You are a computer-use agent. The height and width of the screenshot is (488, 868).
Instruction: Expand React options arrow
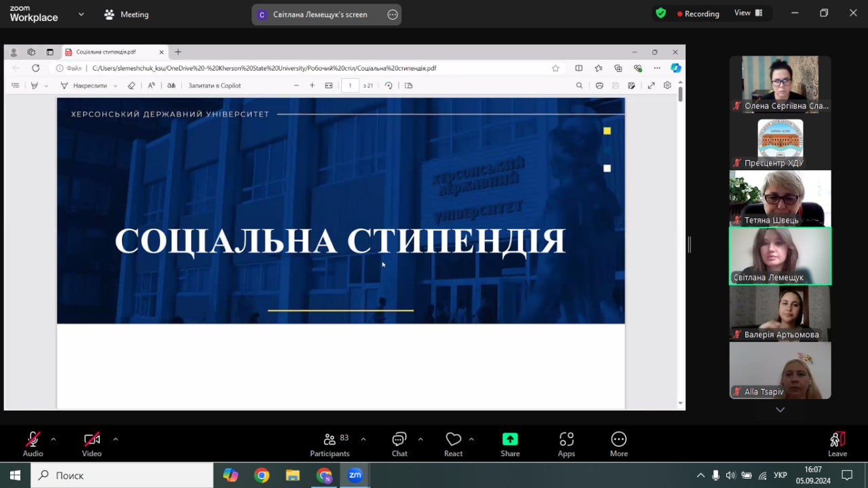[471, 439]
